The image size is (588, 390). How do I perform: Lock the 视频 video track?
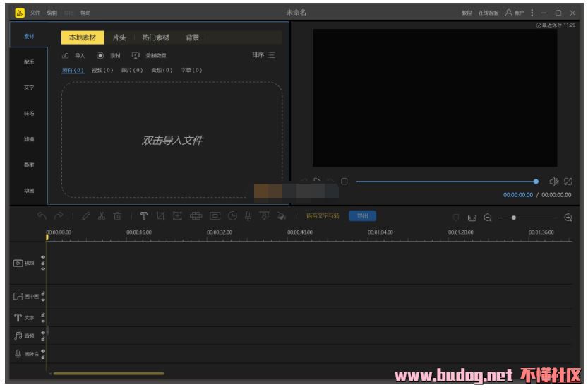(43, 263)
